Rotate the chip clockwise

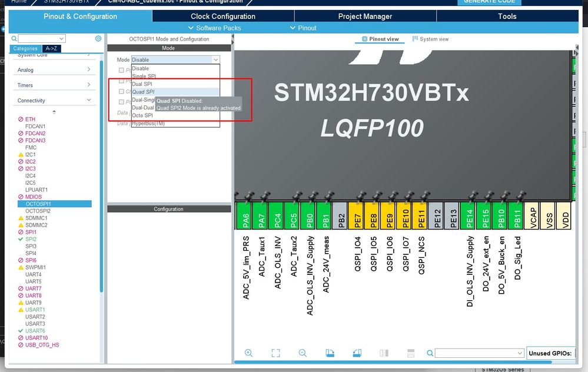point(330,353)
